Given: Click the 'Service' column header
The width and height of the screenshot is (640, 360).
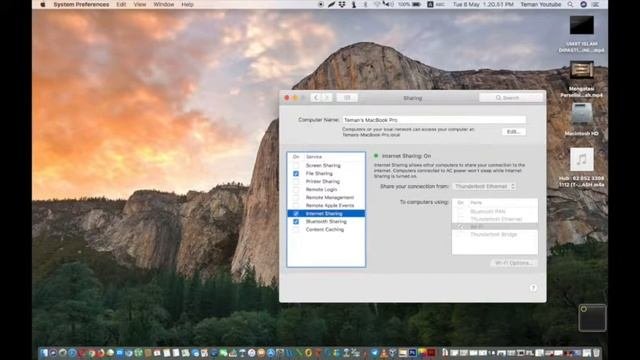Looking at the screenshot, I should click(x=314, y=157).
